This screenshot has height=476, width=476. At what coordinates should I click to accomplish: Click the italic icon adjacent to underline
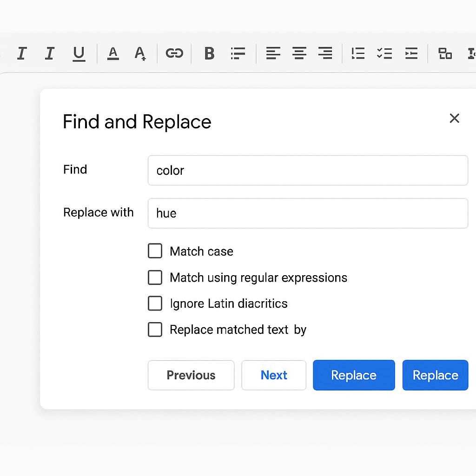tap(49, 53)
